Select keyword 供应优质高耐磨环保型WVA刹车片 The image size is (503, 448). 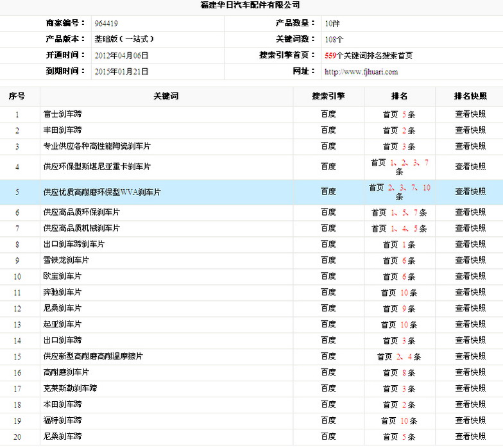tap(102, 192)
